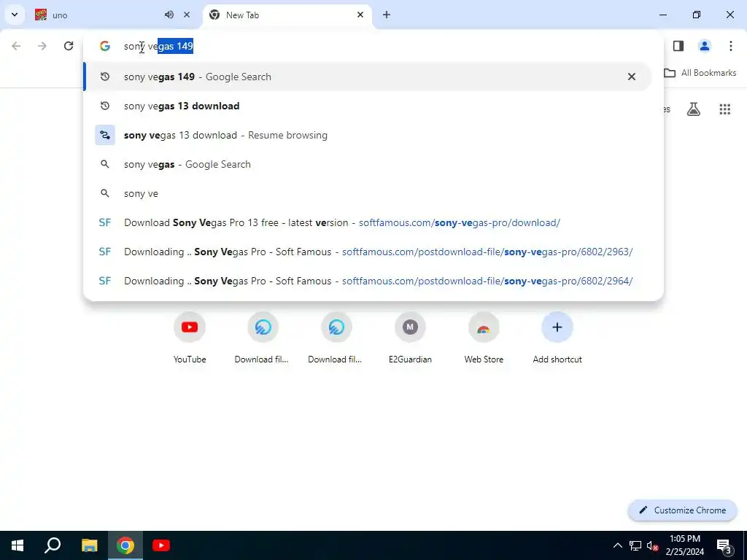The width and height of the screenshot is (747, 560).
Task: Open the first 'Download fil...' shortcut
Action: (x=263, y=338)
